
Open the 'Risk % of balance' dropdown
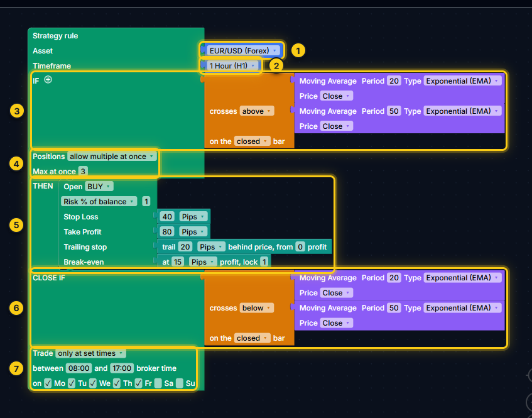99,202
